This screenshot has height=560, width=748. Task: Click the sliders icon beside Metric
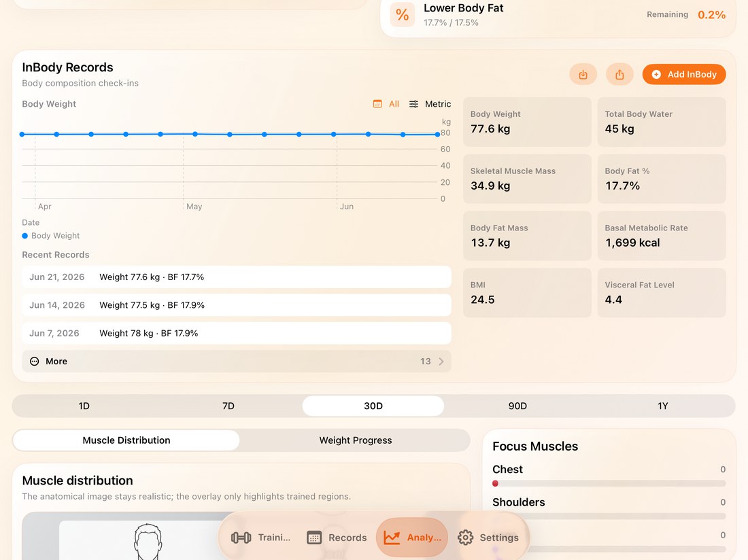coord(413,104)
